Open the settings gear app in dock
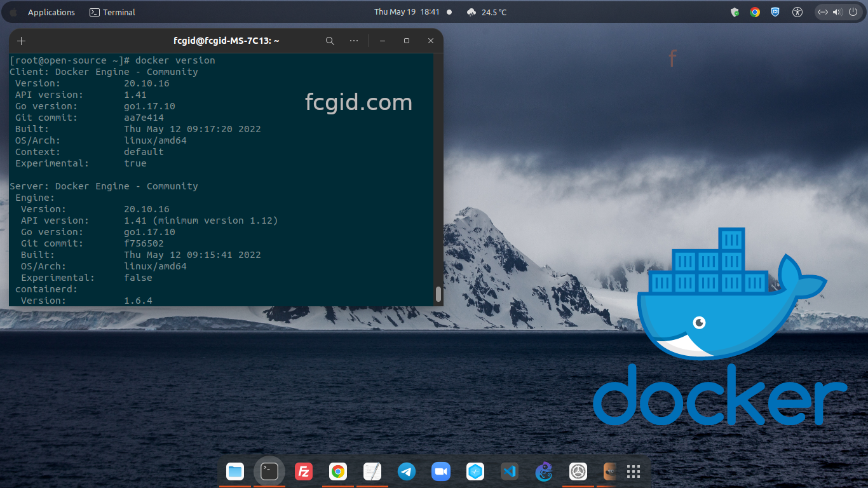The image size is (868, 488). [x=578, y=471]
